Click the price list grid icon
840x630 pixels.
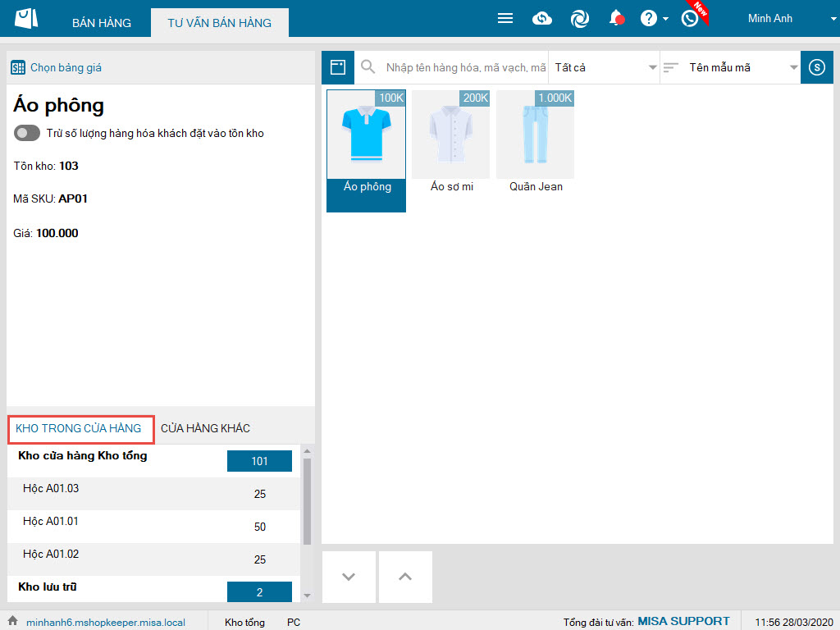coord(18,67)
